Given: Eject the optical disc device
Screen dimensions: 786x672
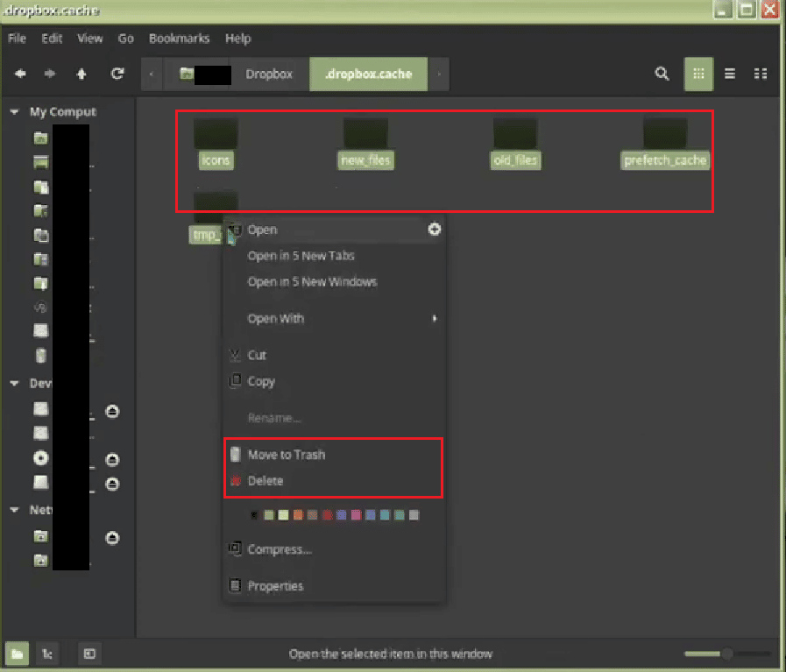Looking at the screenshot, I should click(112, 459).
